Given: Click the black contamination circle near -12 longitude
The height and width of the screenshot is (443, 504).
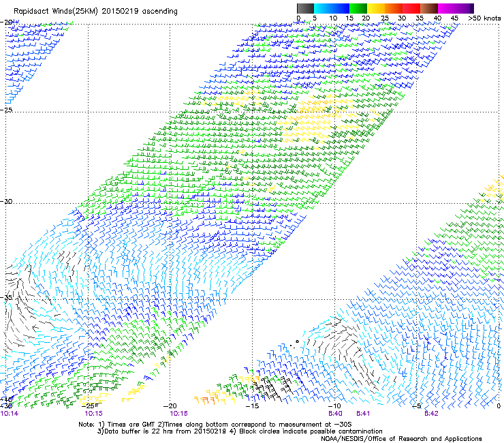Looking at the screenshot, I should pyautogui.click(x=298, y=341).
